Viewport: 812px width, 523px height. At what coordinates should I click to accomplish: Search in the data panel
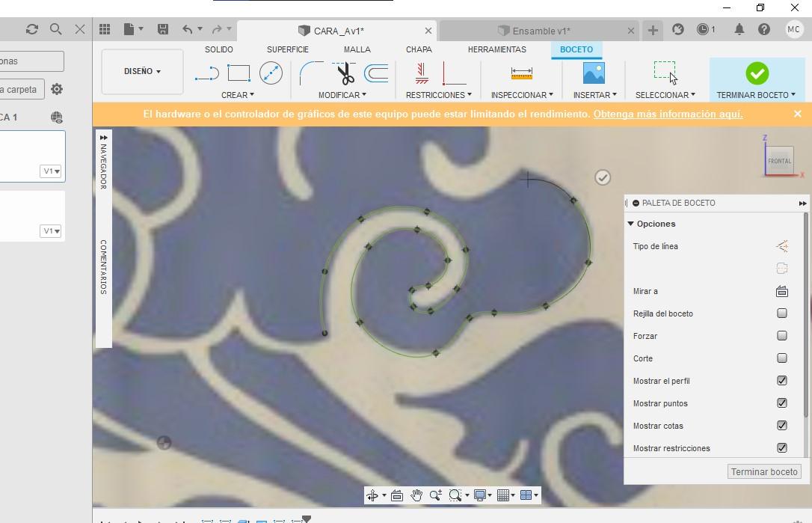click(56, 29)
